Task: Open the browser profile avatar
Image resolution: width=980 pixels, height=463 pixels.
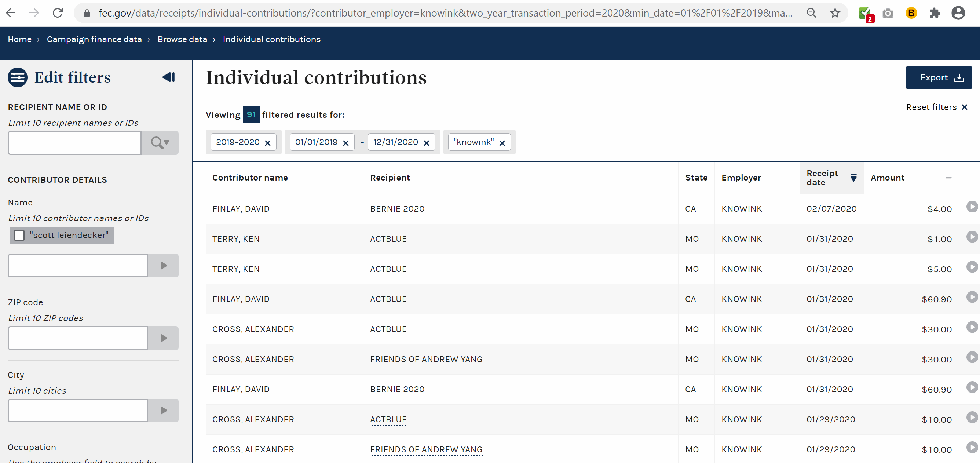Action: 958,13
